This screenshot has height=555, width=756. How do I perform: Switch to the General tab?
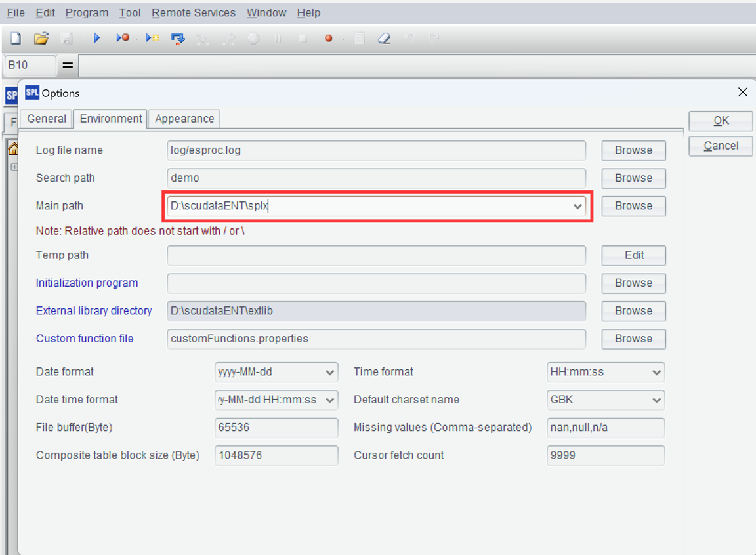point(47,119)
